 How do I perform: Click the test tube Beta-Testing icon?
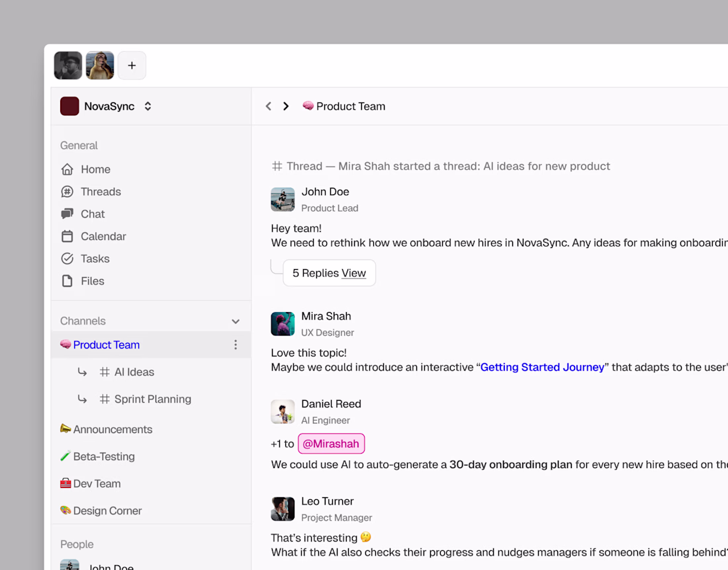[66, 456]
